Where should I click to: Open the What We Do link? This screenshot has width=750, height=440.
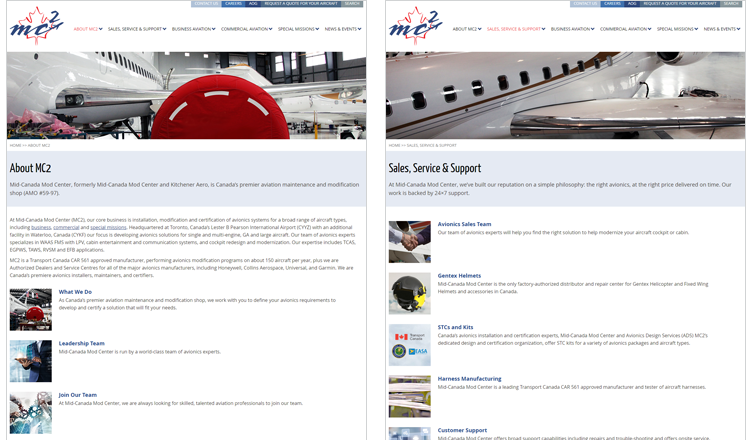(x=75, y=292)
